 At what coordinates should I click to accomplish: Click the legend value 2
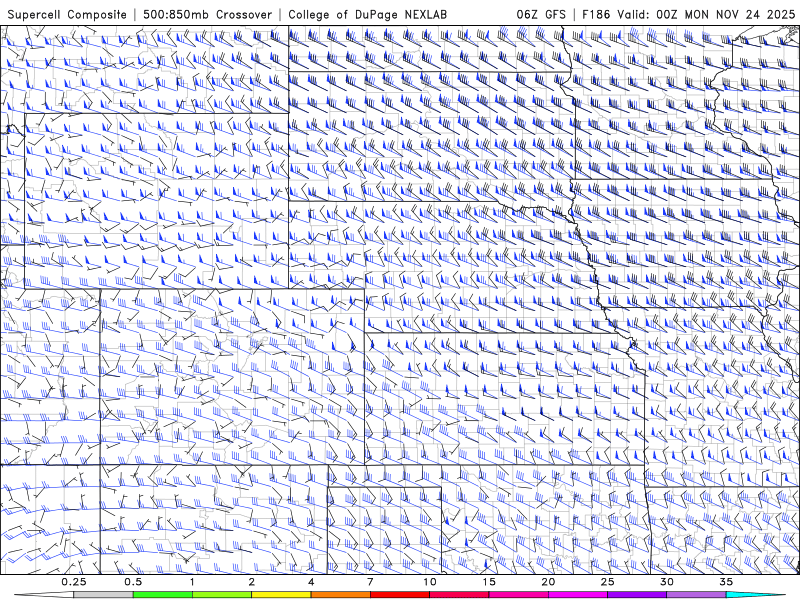252,582
